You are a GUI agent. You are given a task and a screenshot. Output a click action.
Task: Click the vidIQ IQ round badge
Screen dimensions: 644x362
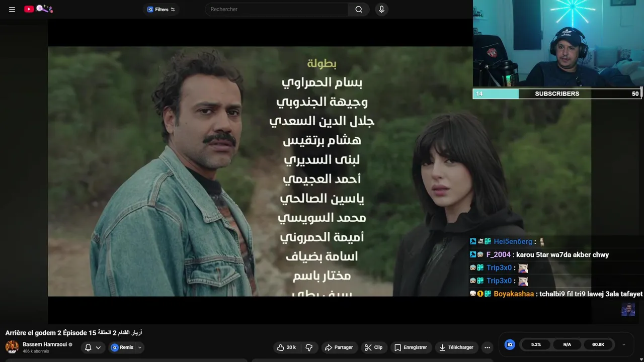point(510,344)
